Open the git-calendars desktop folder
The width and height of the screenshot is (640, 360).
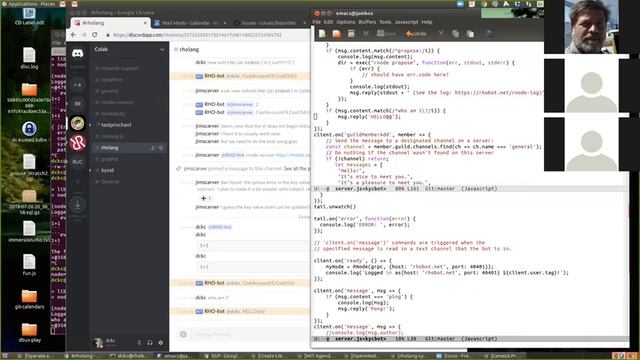29,299
